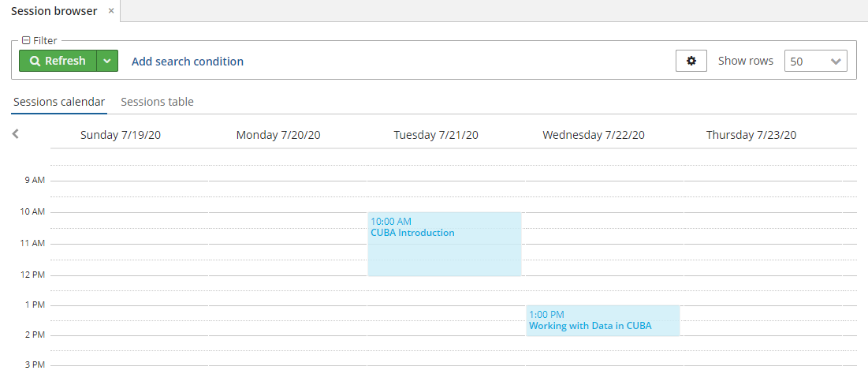Click the Sunday 7/19/20 column header

click(x=121, y=135)
